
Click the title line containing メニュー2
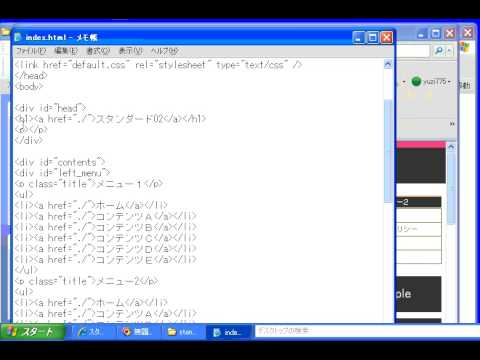point(86,281)
